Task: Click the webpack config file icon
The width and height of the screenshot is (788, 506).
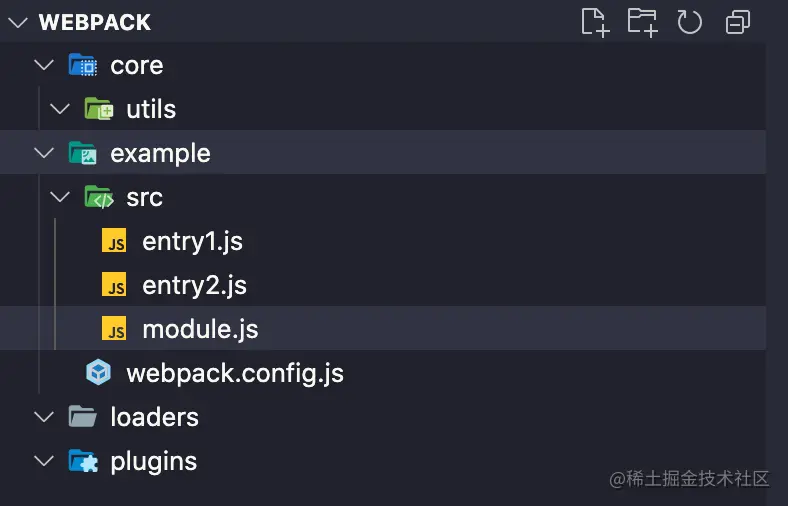Action: [x=98, y=373]
